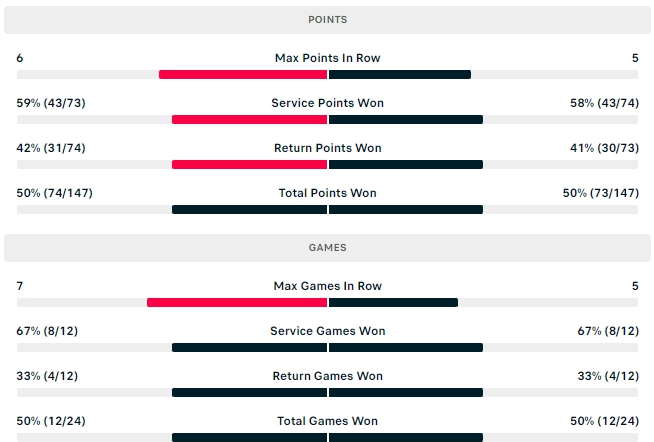Screen dimensions: 654x442
Task: Click the 59% (43/73) service points value
Action: (x=51, y=103)
